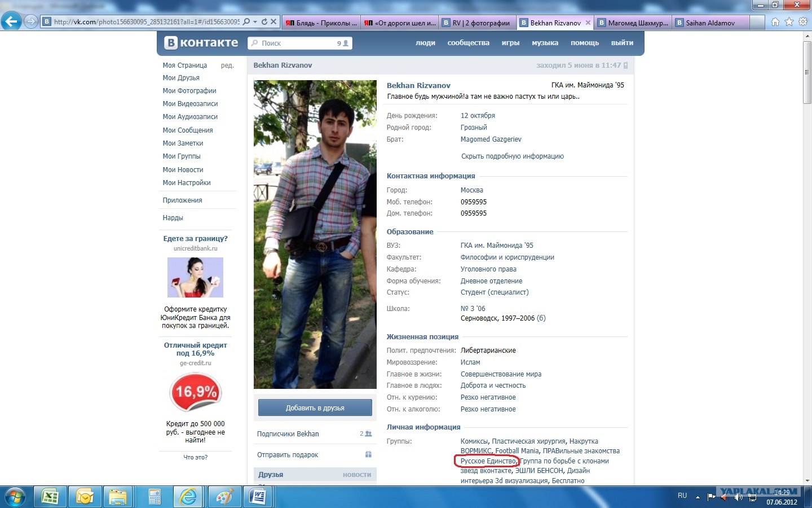Open Word from the taskbar
Viewport: 812px width, 508px height.
point(259,497)
